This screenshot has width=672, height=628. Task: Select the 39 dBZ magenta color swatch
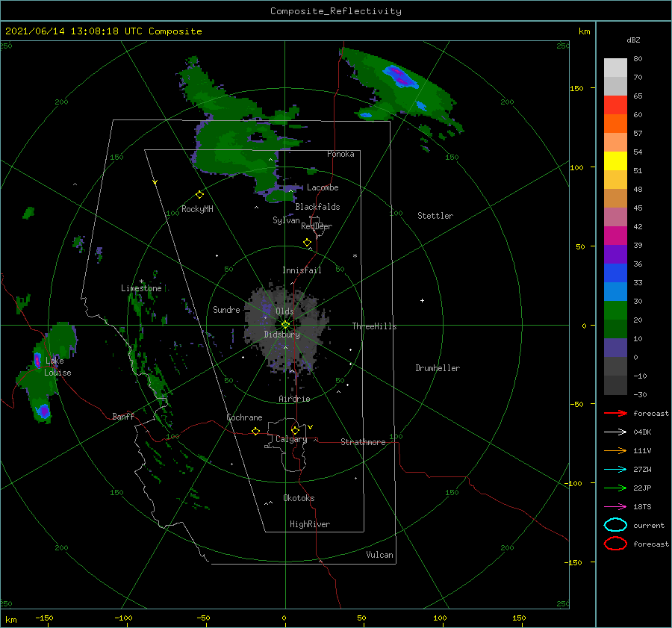point(615,235)
